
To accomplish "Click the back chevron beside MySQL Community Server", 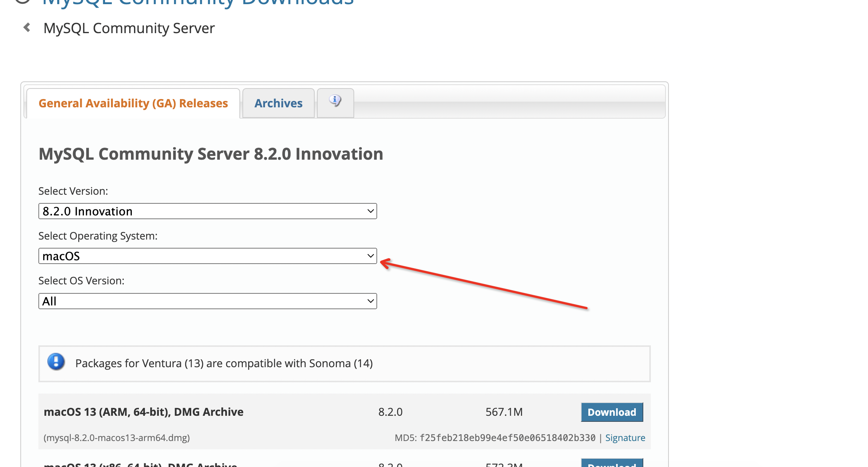I will [x=27, y=27].
